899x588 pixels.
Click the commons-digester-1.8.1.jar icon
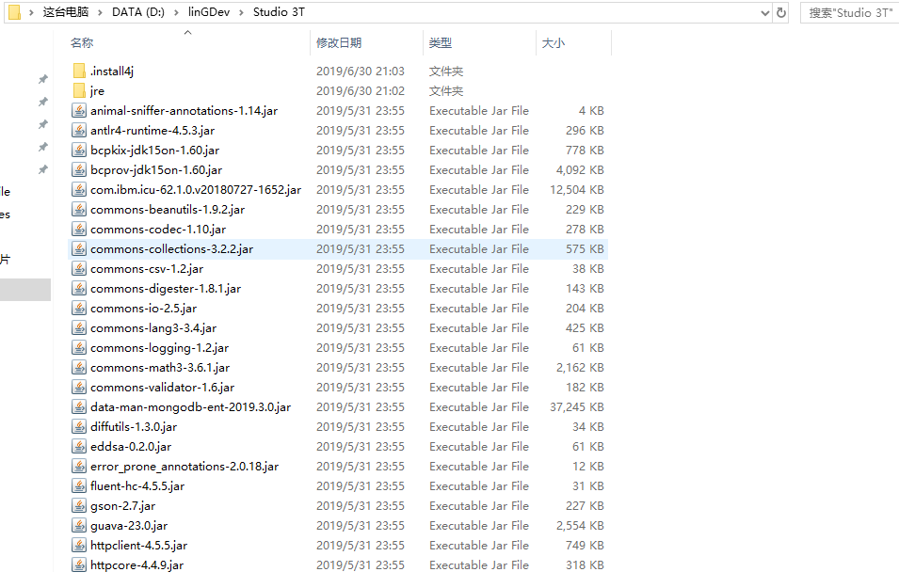tap(79, 288)
